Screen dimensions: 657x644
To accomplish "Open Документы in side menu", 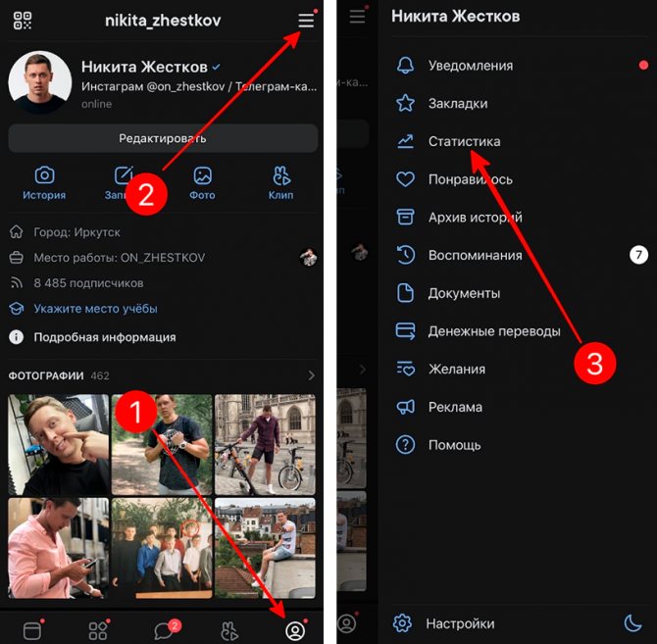I will 464,293.
